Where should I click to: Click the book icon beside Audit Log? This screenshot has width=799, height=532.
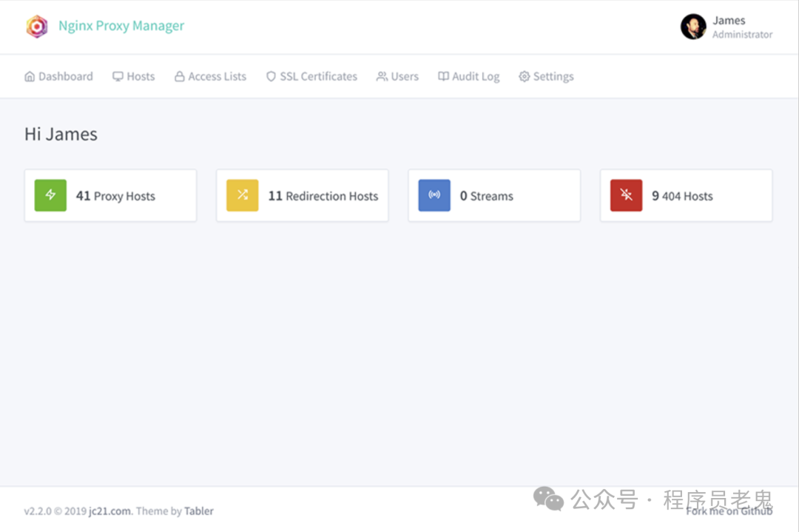click(x=443, y=76)
